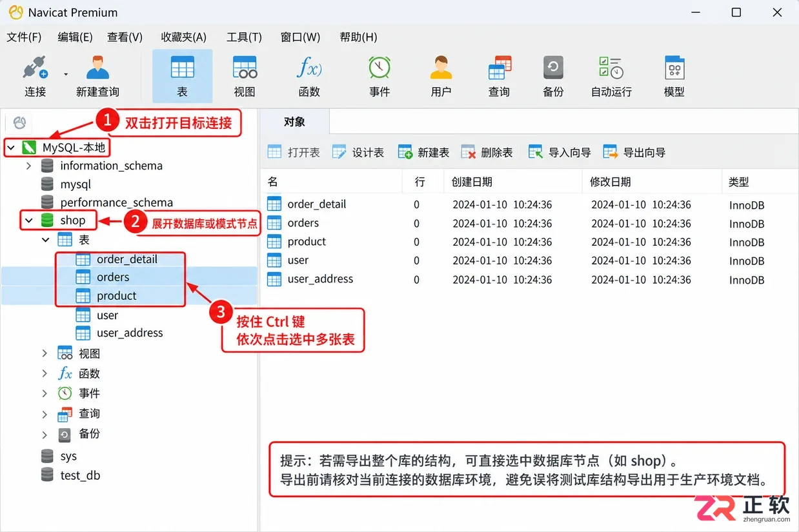Viewport: 799px width, 532px height.
Task: Click product table icon in object list
Action: (274, 242)
